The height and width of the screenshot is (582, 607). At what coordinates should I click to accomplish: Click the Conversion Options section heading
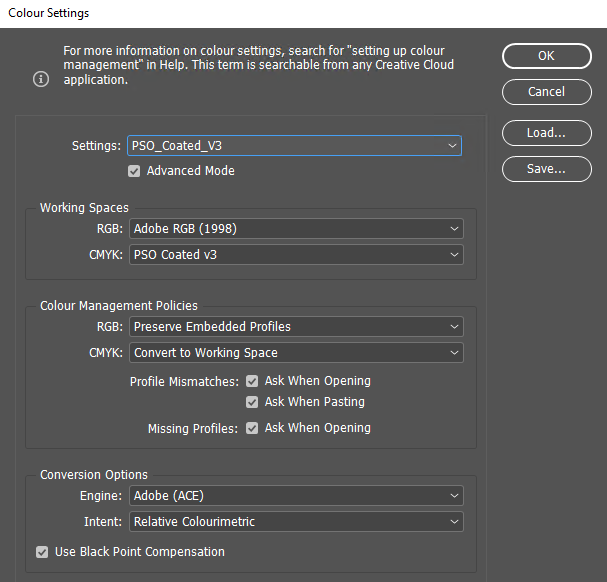pyautogui.click(x=94, y=475)
